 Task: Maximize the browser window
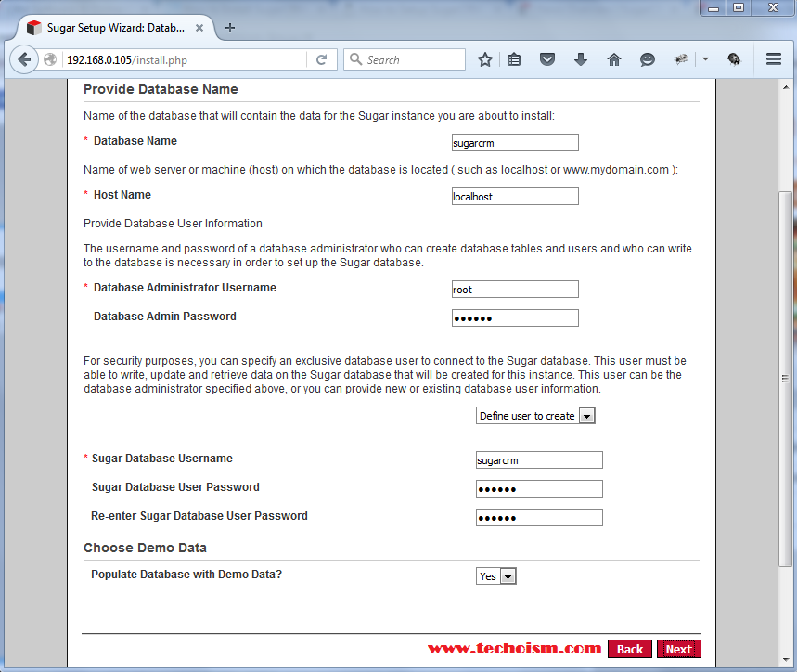739,8
